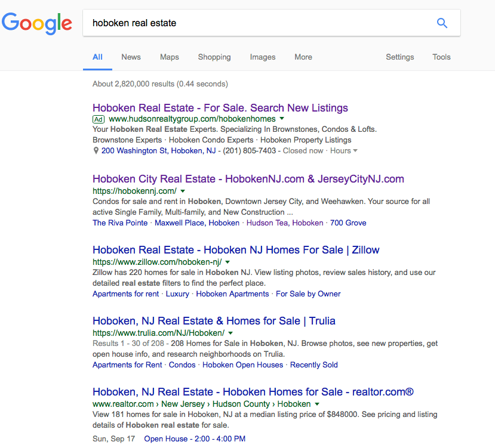Open the Settings menu

click(399, 57)
